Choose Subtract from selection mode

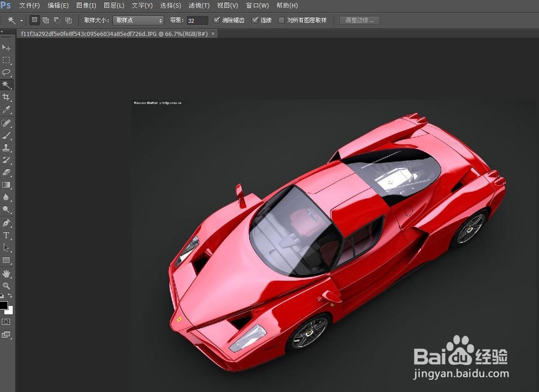pos(57,20)
